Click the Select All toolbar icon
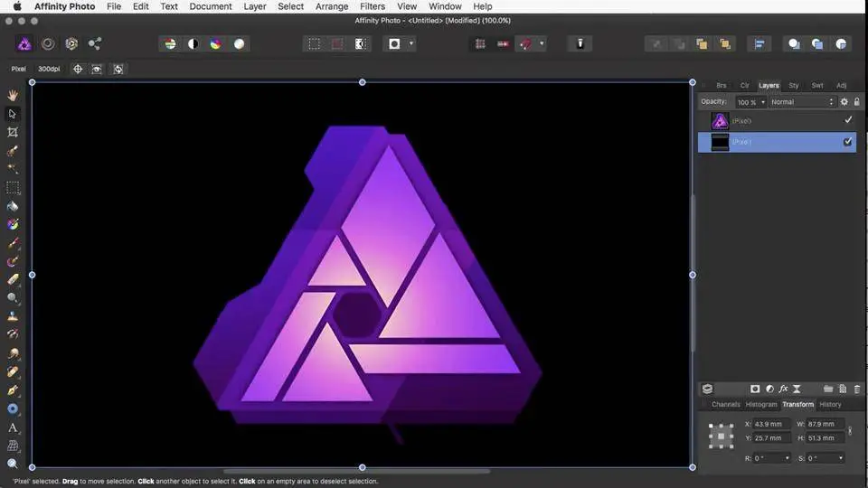The height and width of the screenshot is (488, 868). point(315,43)
